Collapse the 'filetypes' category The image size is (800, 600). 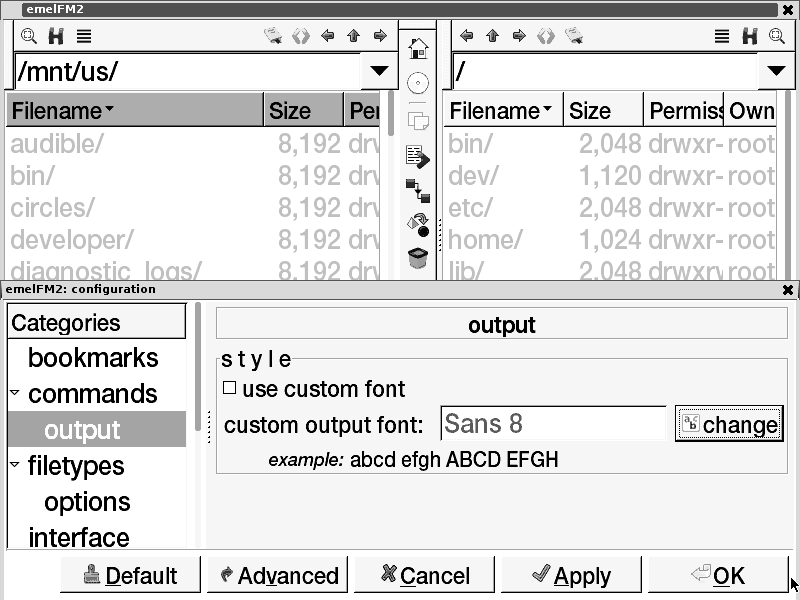tap(15, 465)
